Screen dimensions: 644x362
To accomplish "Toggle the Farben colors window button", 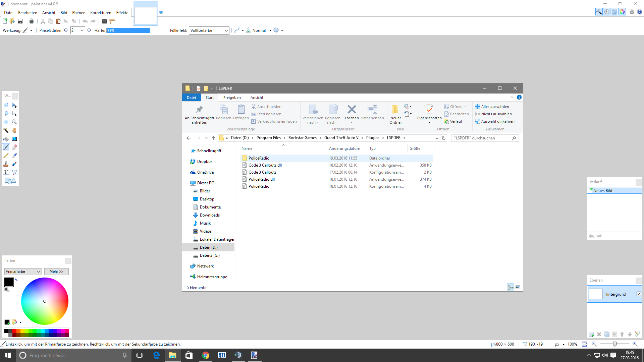I will coord(622,12).
